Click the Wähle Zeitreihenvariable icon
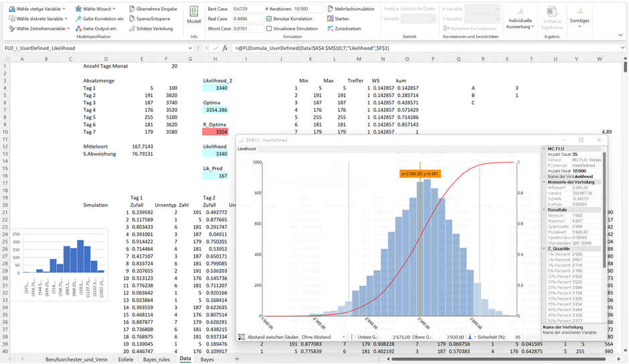Image resolution: width=629 pixels, height=364 pixels. (11, 29)
